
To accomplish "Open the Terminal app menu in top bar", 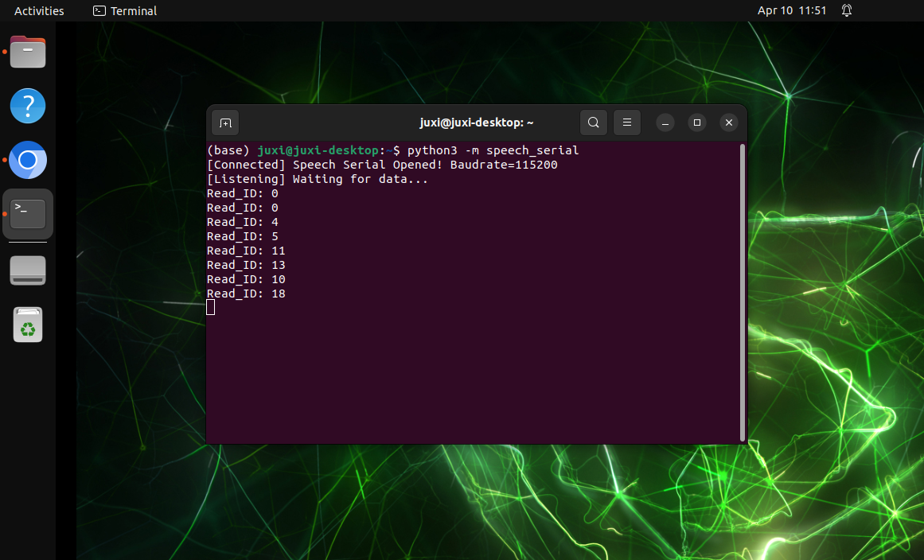I will click(x=125, y=10).
